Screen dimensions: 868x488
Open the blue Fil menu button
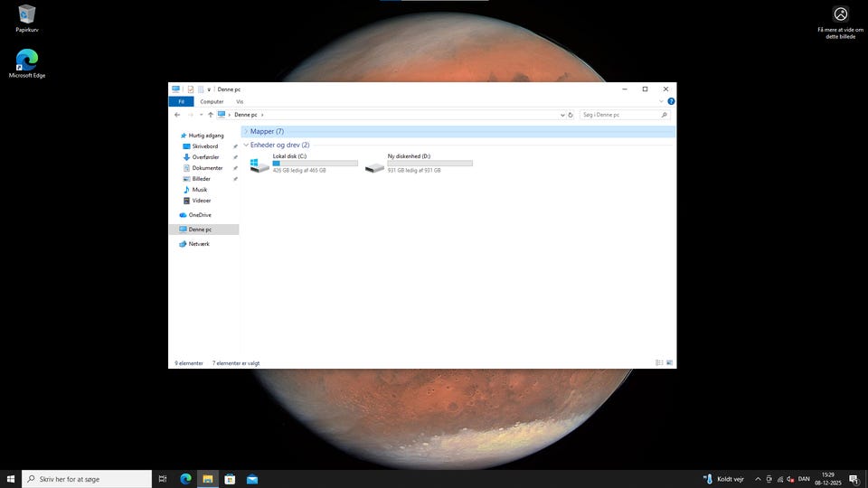point(181,102)
